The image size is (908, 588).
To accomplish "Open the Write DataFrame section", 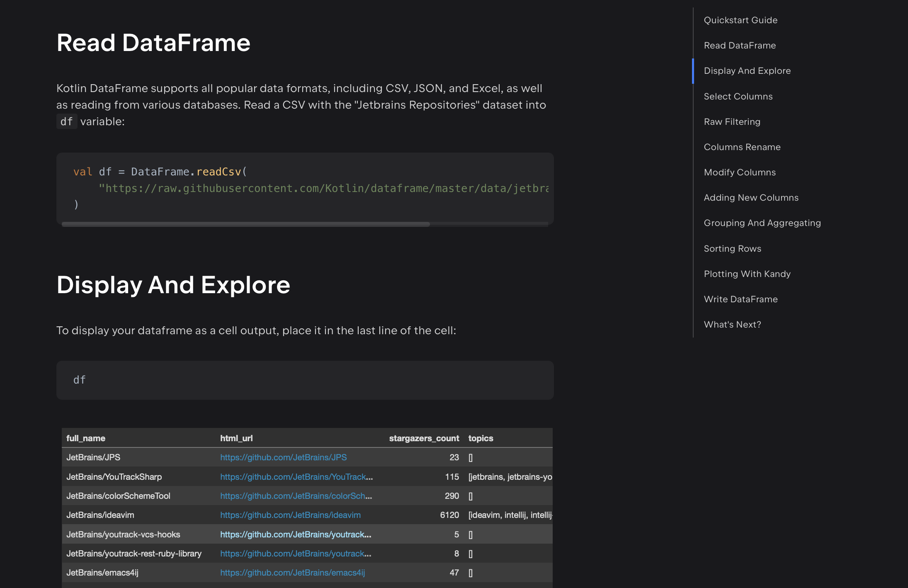I will [740, 299].
